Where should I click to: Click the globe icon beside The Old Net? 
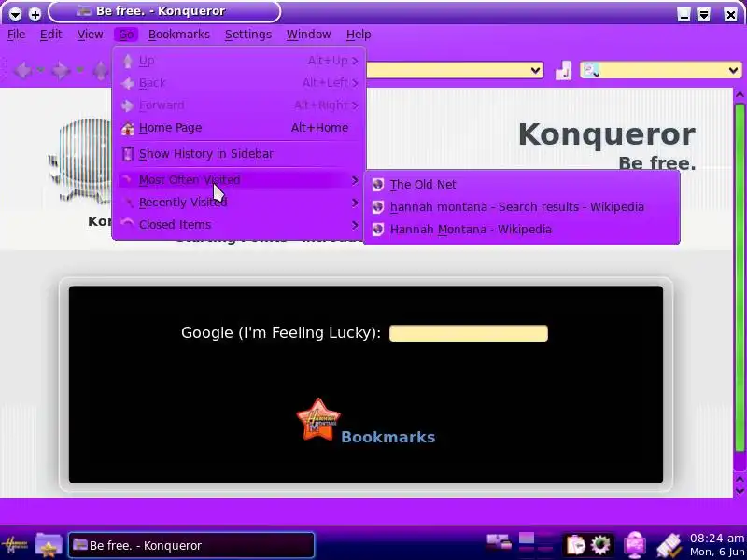(x=378, y=185)
